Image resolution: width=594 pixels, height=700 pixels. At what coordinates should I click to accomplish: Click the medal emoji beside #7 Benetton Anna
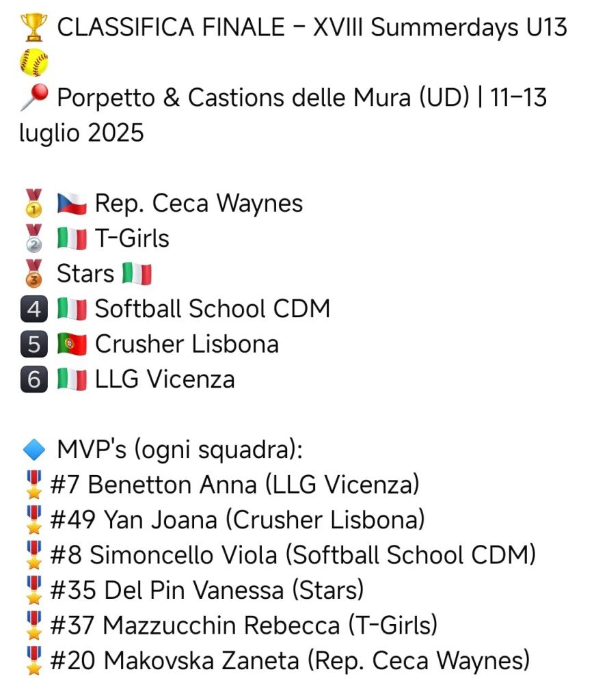point(32,485)
